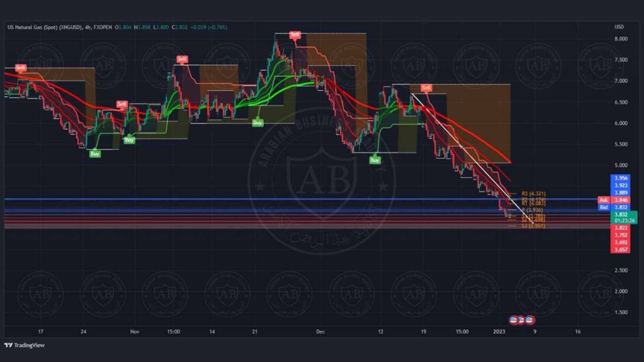Click the blue Bid price label
The width and height of the screenshot is (644, 362).
604,207
